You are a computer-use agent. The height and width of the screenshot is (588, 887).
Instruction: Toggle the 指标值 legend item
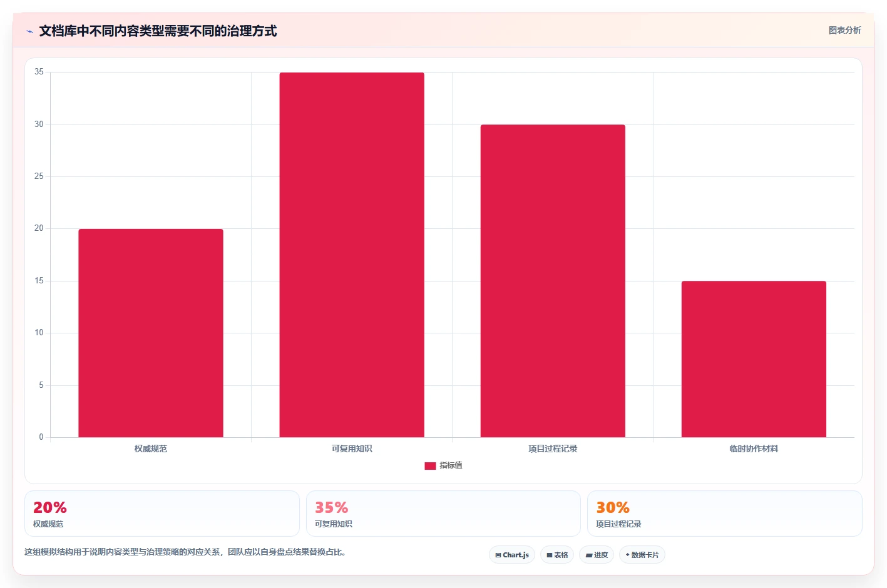[x=443, y=465]
